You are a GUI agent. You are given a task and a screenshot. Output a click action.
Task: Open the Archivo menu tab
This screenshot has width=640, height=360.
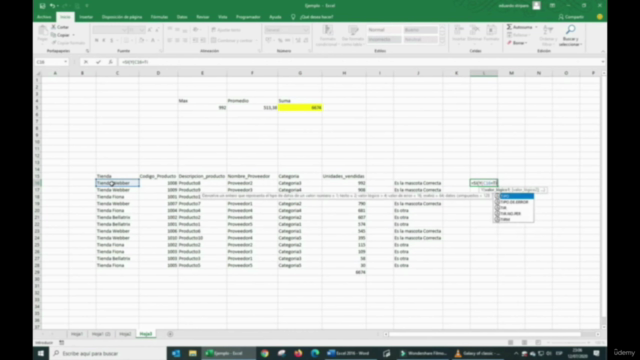pos(44,17)
